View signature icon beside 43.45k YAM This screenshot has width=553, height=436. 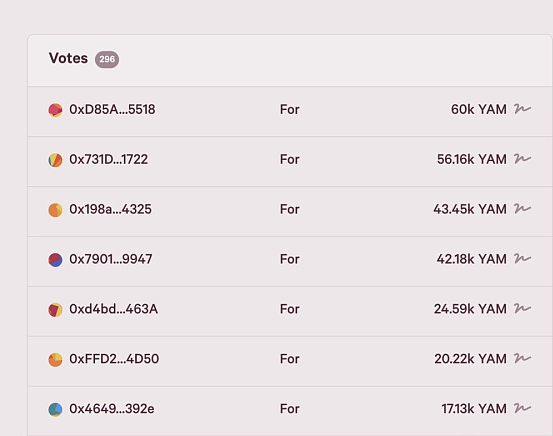tap(522, 208)
